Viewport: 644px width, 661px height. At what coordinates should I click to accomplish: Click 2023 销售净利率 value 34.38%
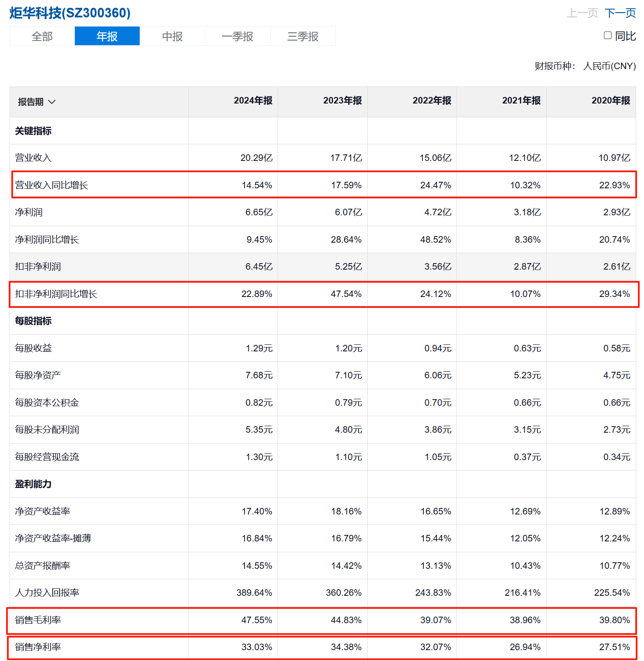[x=346, y=647]
